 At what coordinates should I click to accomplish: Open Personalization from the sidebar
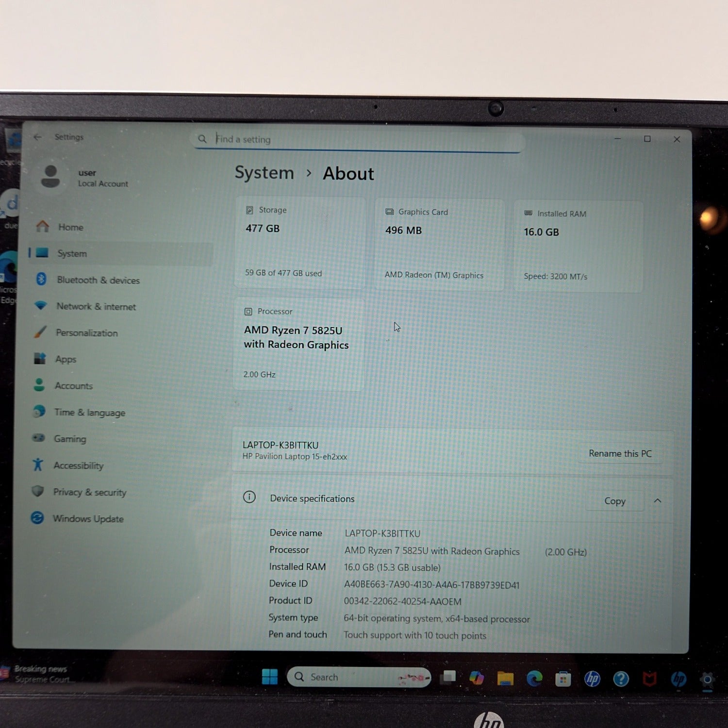coord(86,333)
